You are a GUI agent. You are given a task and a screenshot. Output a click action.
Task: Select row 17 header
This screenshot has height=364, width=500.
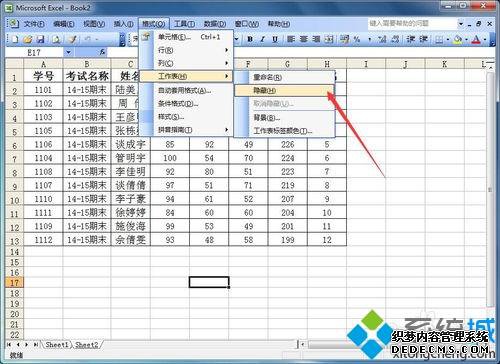[14, 283]
